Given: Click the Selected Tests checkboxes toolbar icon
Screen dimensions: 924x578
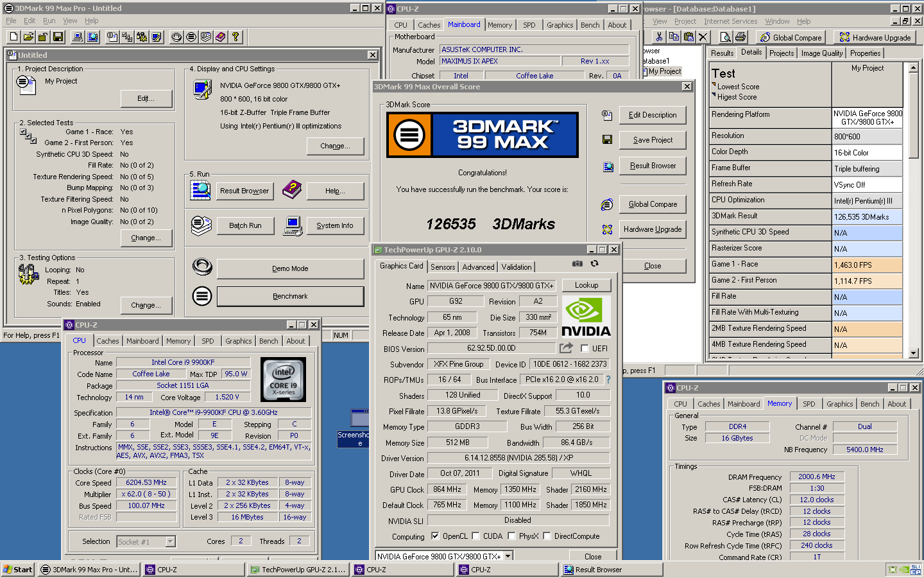Looking at the screenshot, I should click(127, 37).
